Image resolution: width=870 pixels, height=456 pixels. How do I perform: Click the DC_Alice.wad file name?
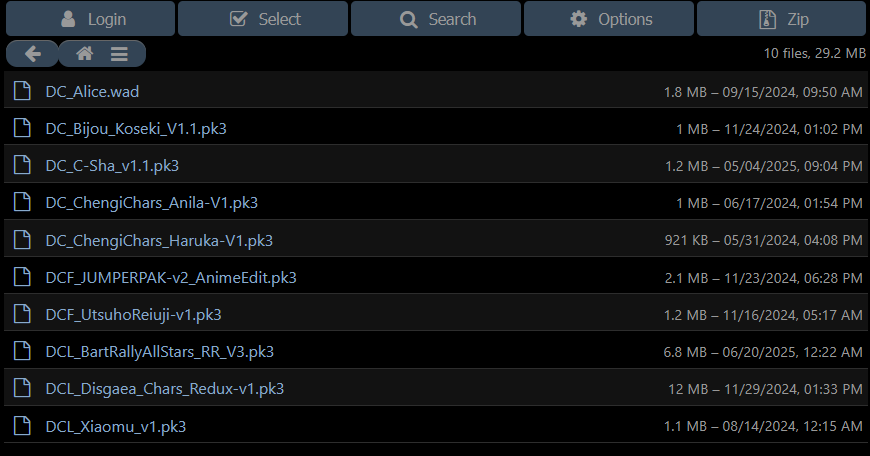92,92
